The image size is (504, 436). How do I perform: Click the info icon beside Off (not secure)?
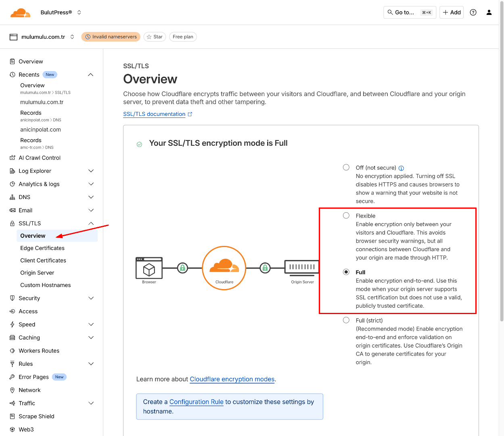[401, 168]
